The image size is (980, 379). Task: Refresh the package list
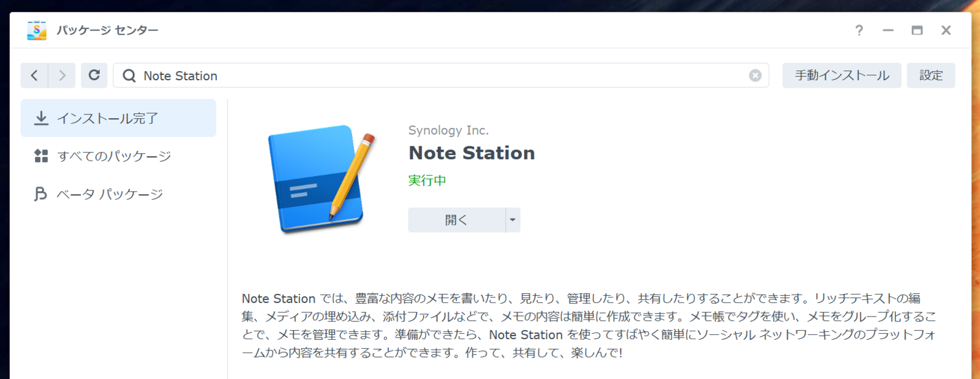(94, 75)
